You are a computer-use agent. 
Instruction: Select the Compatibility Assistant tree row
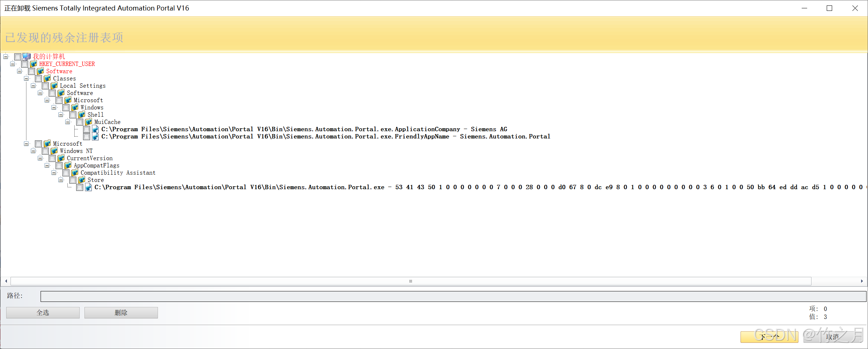pos(118,173)
